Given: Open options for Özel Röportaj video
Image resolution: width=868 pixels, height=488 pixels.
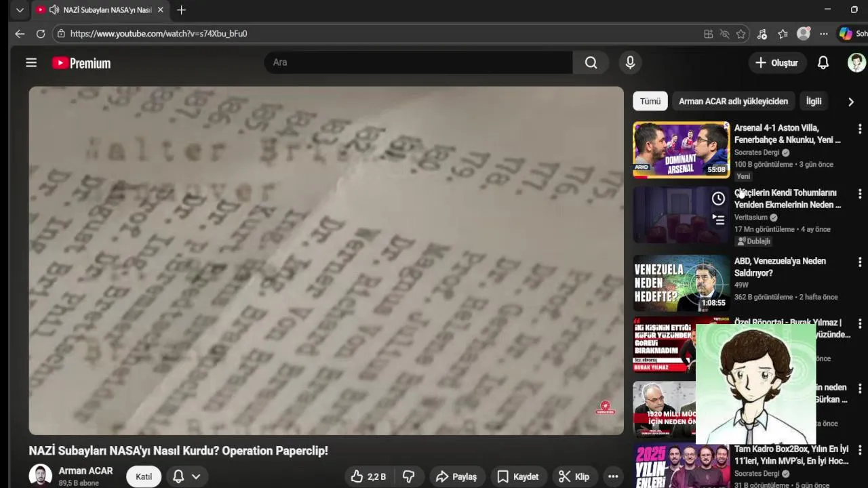Looking at the screenshot, I should [859, 323].
